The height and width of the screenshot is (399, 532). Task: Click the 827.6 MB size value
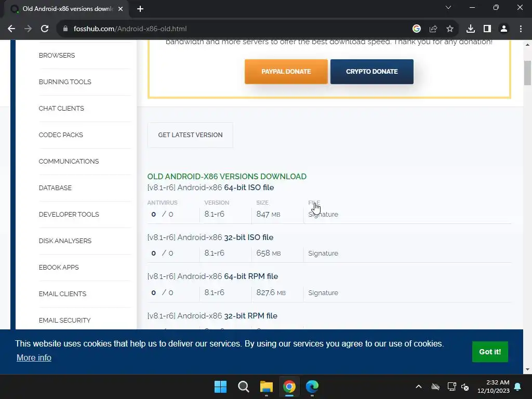271,293
